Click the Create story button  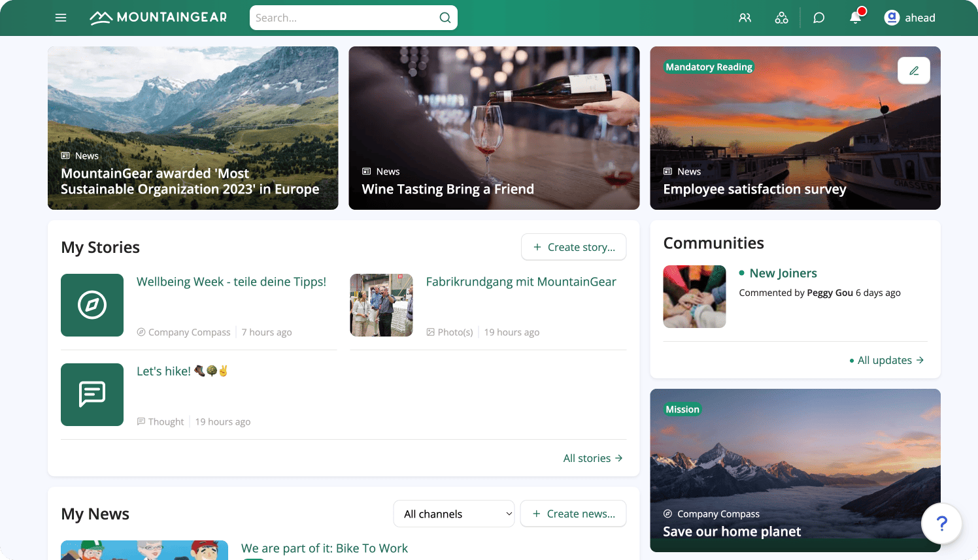pos(573,247)
